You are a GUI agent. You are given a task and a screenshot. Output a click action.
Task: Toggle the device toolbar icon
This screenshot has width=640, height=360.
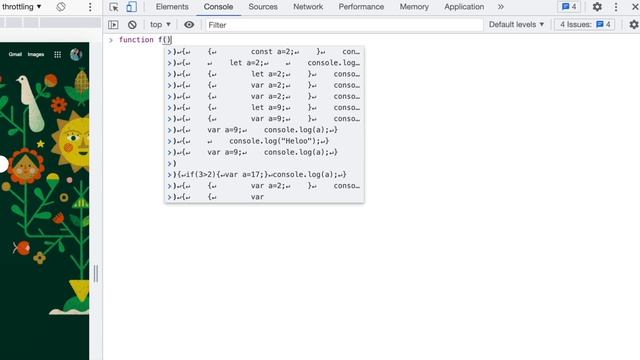click(x=131, y=7)
